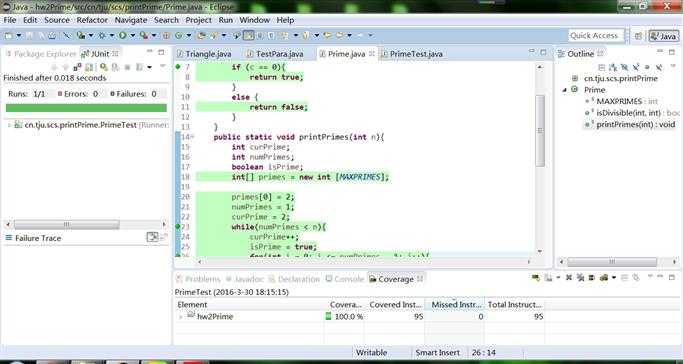
Task: Click Coverage view Remove All Sessions icon
Action: (x=580, y=277)
